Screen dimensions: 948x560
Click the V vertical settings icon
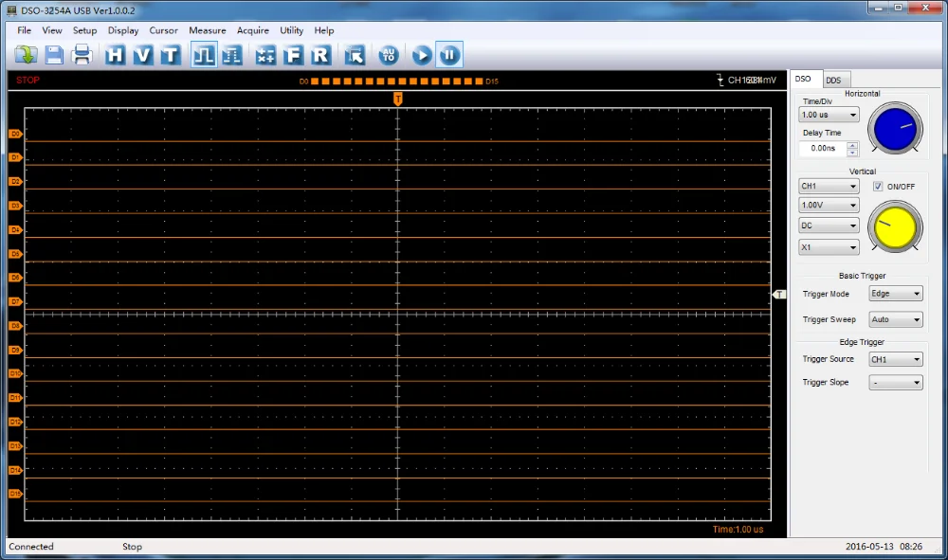point(143,55)
